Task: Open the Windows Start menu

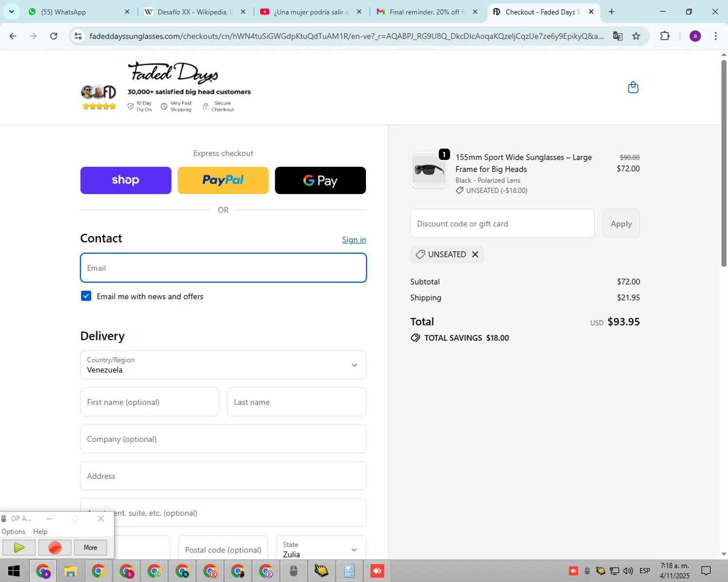Action: click(x=14, y=571)
